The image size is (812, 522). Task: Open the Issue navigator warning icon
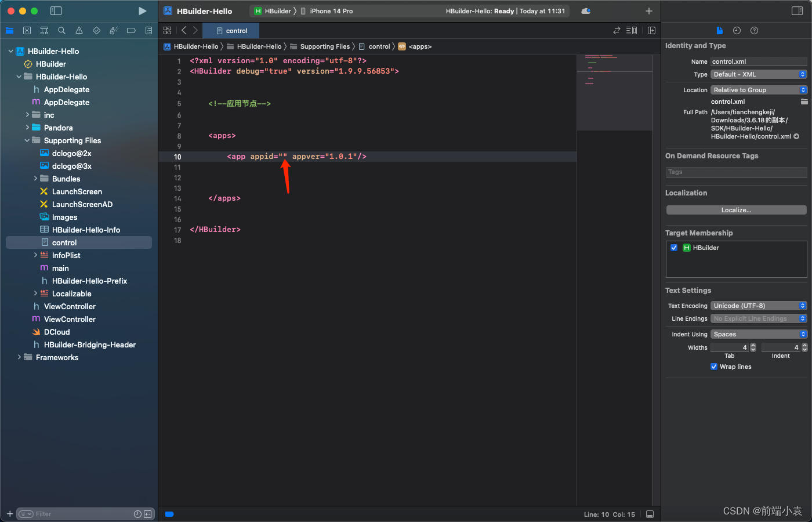[79, 31]
